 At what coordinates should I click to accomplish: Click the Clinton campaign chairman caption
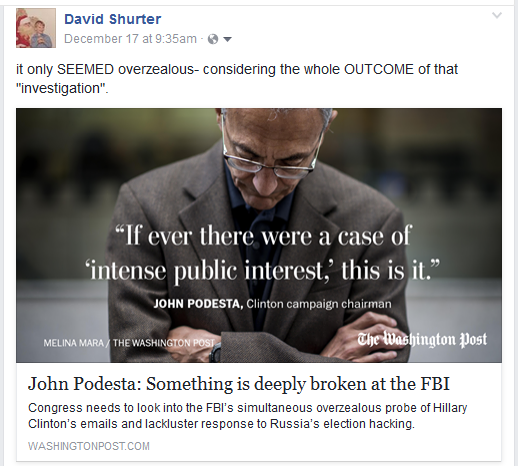319,304
